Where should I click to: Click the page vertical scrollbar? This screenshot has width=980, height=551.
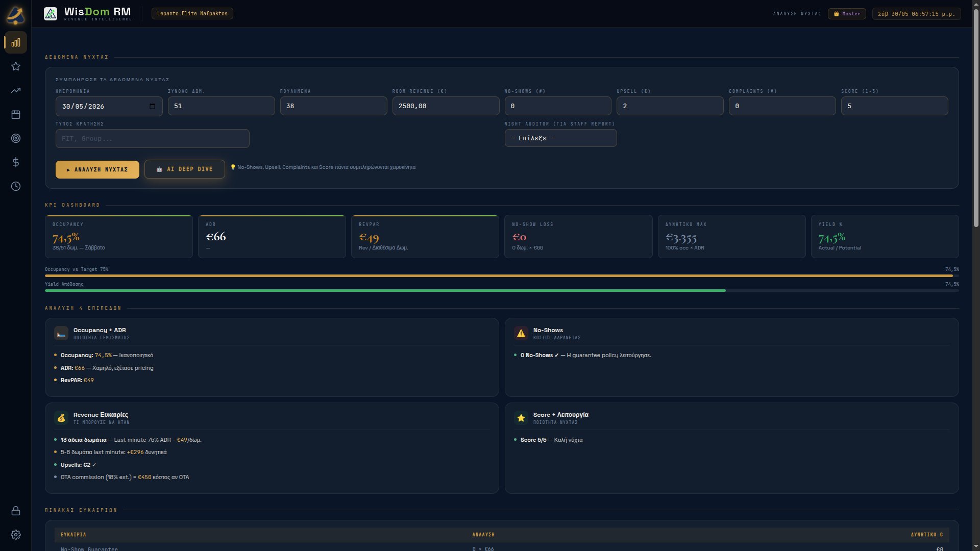coord(976,117)
